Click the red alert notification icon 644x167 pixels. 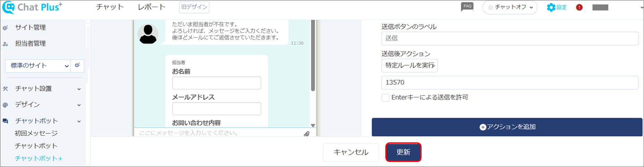coord(579,7)
